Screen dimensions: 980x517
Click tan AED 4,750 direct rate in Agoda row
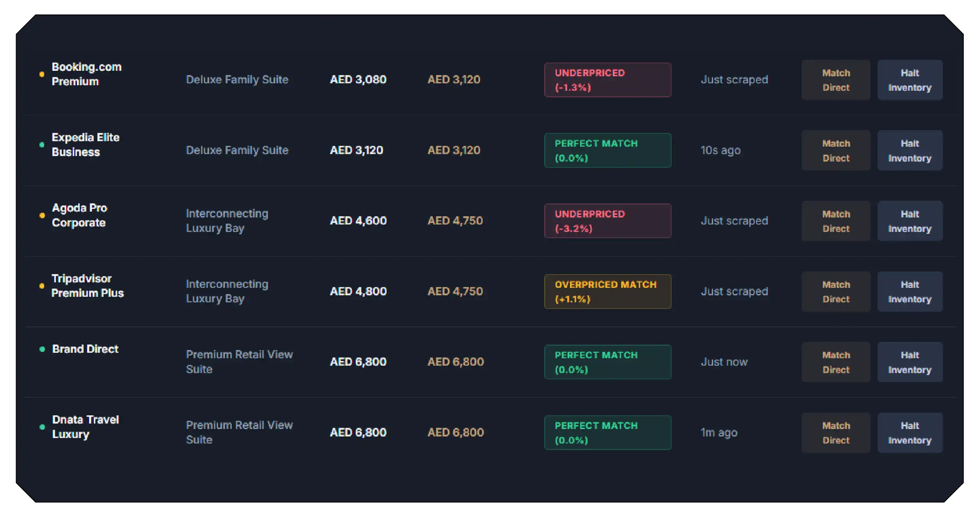click(x=455, y=221)
